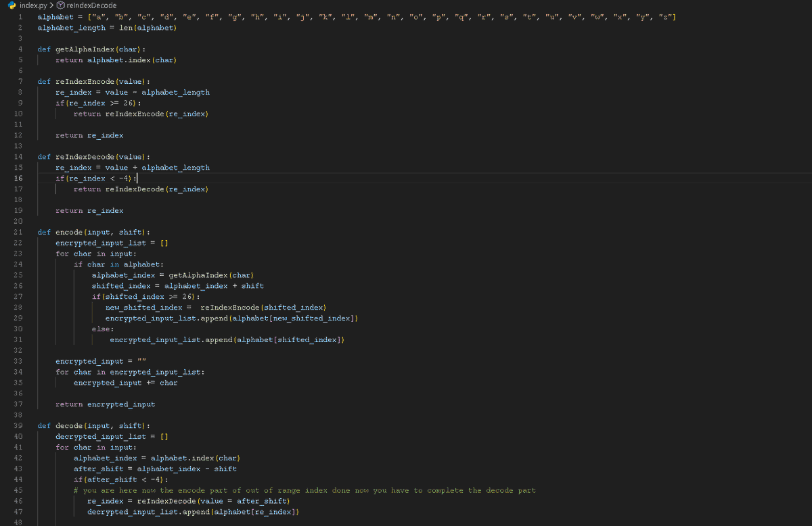This screenshot has width=812, height=526.
Task: Click the Python file icon in the breadcrumb
Action: point(12,5)
